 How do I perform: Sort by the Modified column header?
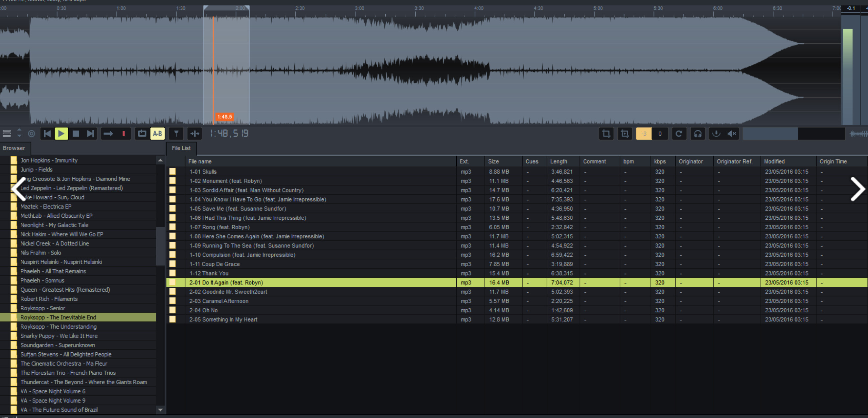(x=788, y=161)
